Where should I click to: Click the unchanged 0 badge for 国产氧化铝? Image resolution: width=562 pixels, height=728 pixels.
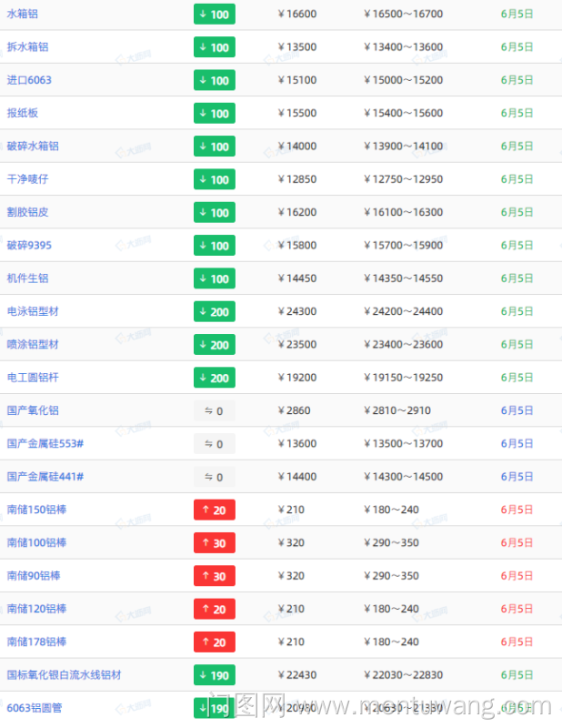[x=215, y=410]
